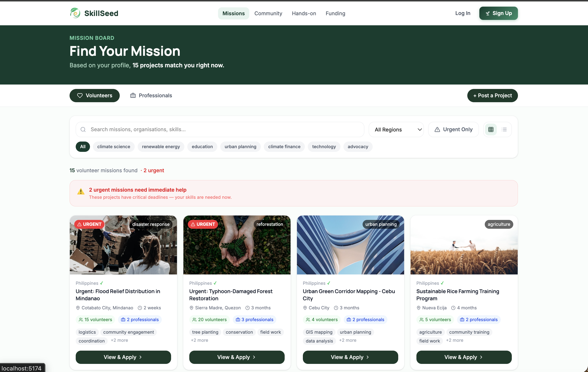Screen dimensions: 588x372
Task: Open the Urban Green Corridor building thumbnail
Action: (351, 245)
